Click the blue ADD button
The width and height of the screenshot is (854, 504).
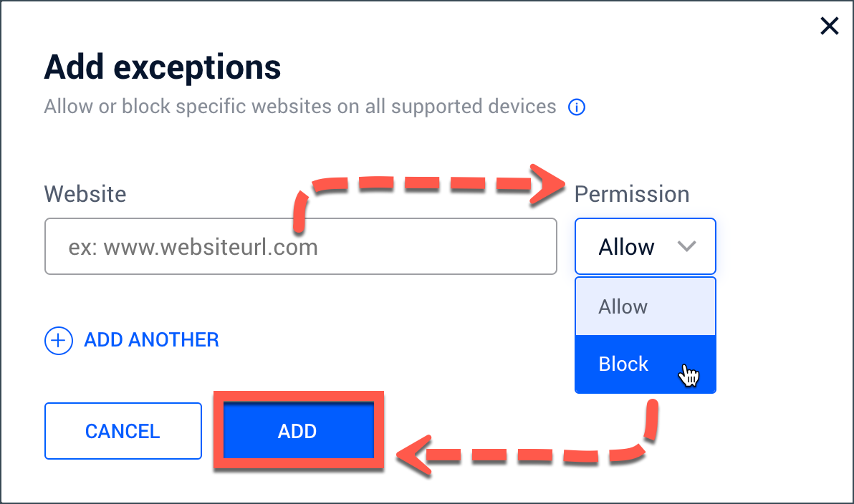click(x=298, y=430)
